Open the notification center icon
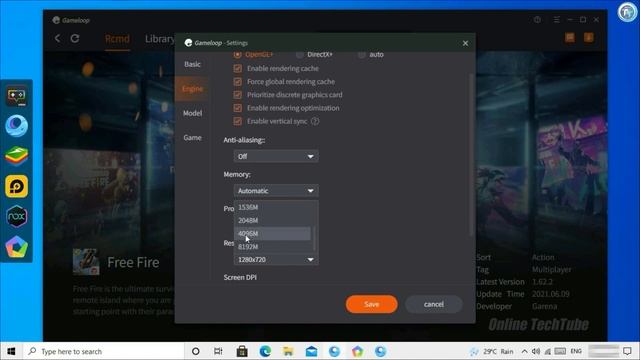Screen dimensions: 640x360 coord(627,351)
